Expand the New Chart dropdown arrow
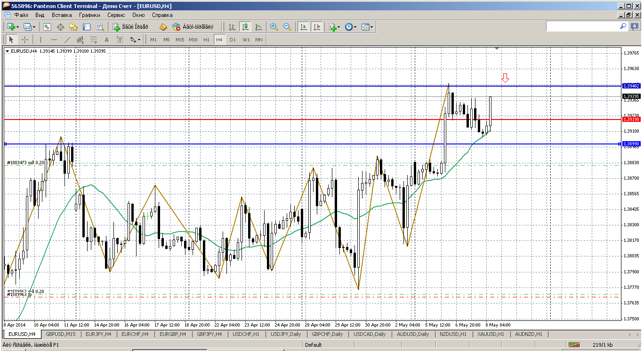The image size is (644, 351). 17,27
